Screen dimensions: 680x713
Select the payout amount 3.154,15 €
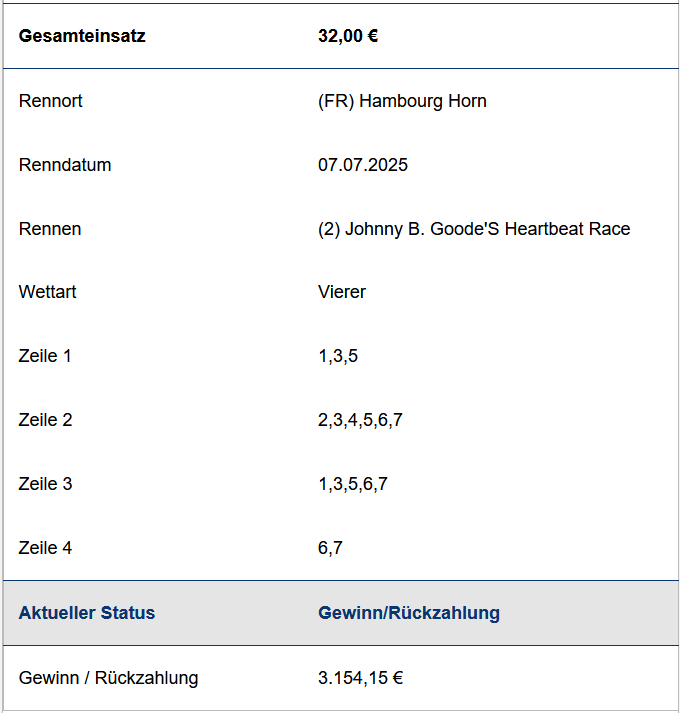click(360, 678)
